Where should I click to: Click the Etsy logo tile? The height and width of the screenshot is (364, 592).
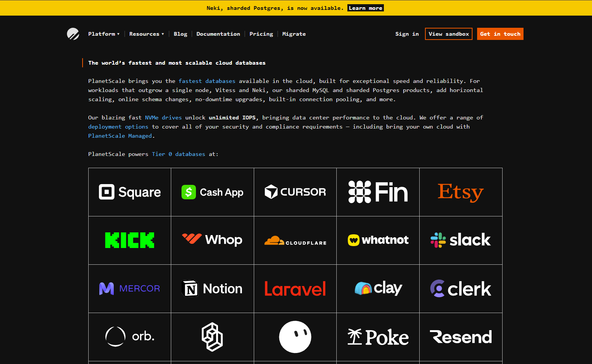click(x=461, y=192)
